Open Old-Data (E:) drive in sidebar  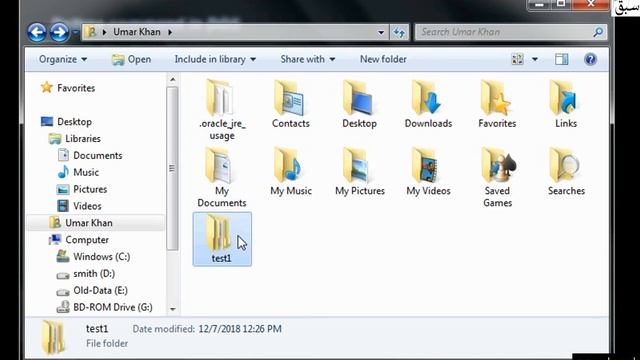point(100,291)
